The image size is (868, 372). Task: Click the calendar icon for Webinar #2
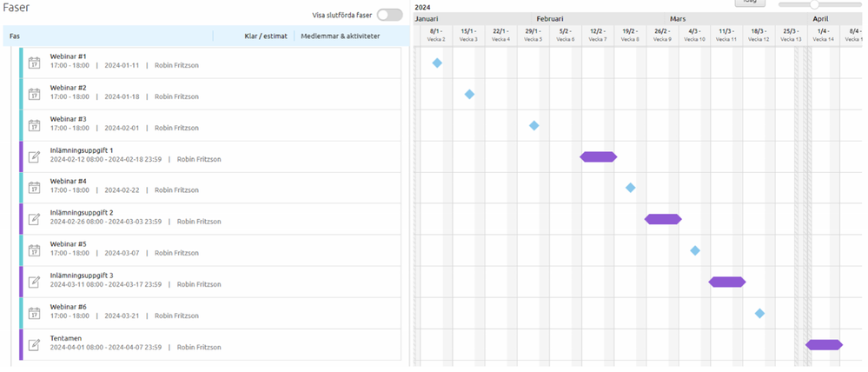click(x=35, y=94)
